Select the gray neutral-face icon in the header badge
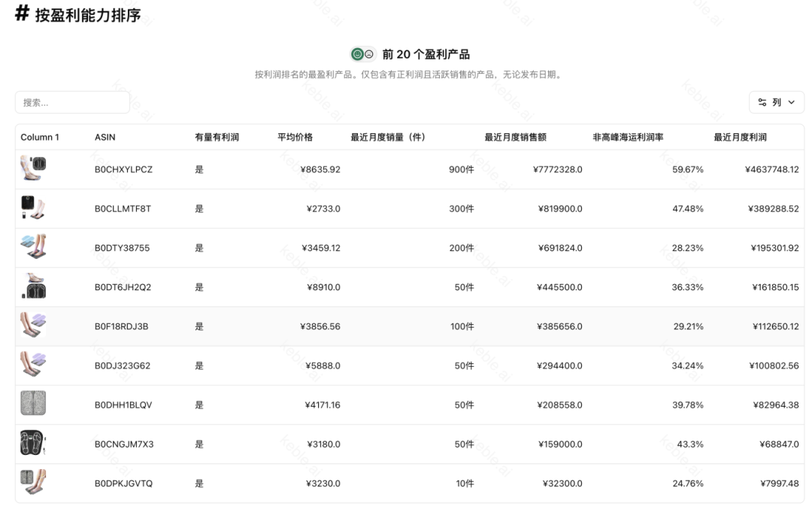 [x=369, y=54]
